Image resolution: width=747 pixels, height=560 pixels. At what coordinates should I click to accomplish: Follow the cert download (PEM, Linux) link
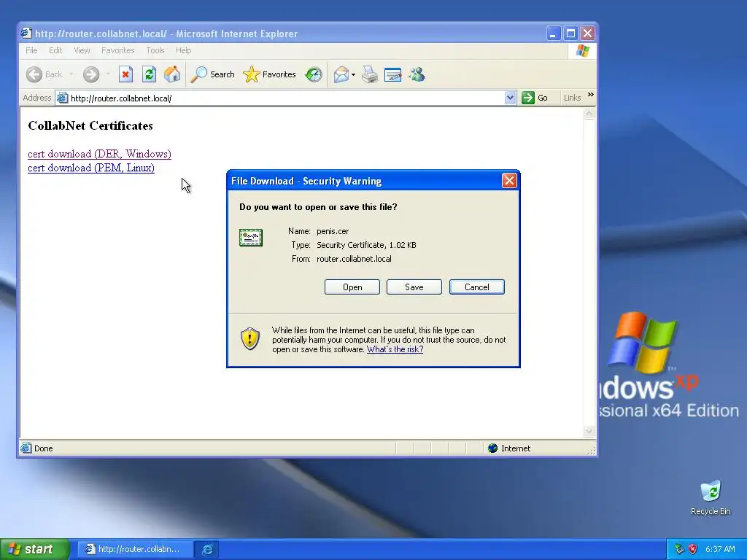(x=91, y=168)
